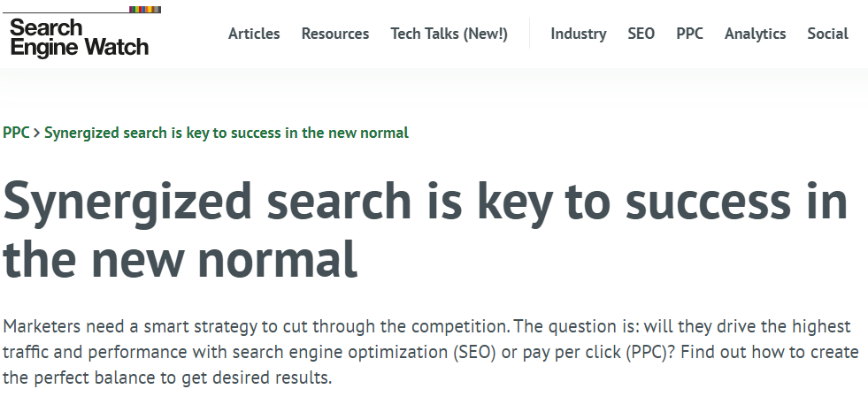The image size is (868, 412).
Task: Select the SEO category in the header
Action: click(x=641, y=34)
